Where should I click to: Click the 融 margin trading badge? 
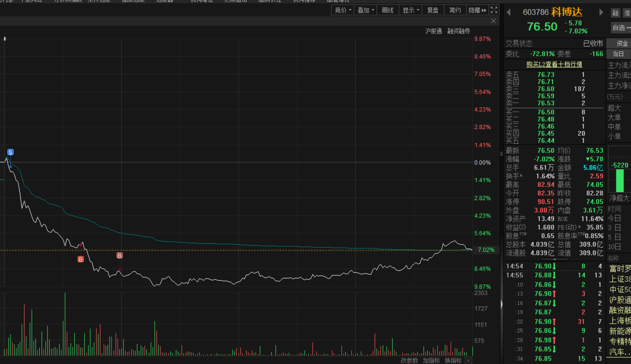point(615,13)
